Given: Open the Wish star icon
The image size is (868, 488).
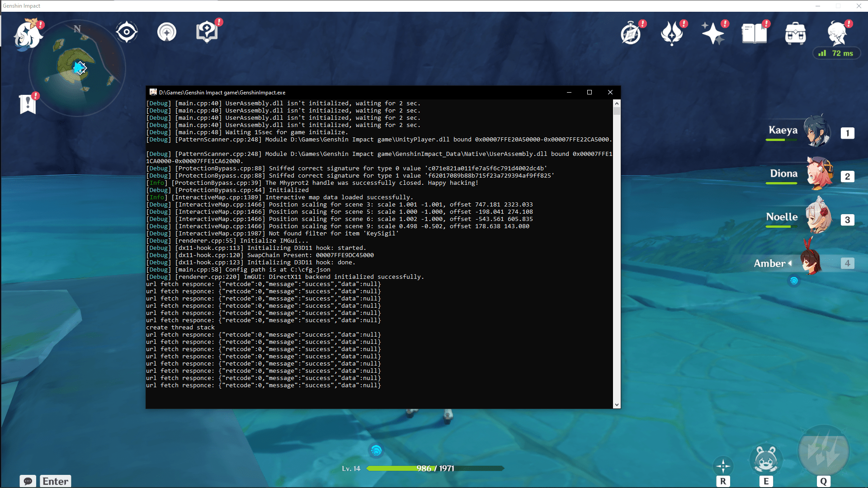Looking at the screenshot, I should tap(713, 33).
